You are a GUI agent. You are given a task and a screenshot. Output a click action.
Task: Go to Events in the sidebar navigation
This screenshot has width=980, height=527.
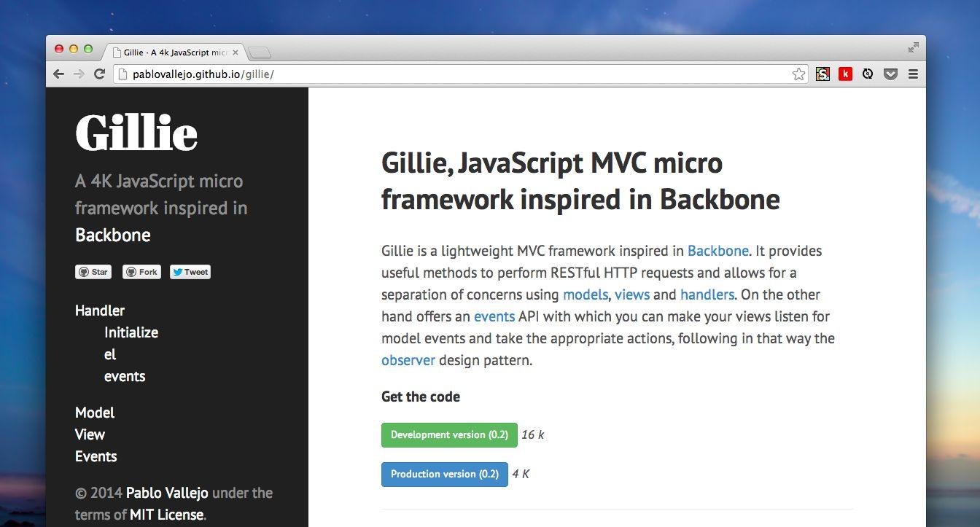(x=96, y=456)
